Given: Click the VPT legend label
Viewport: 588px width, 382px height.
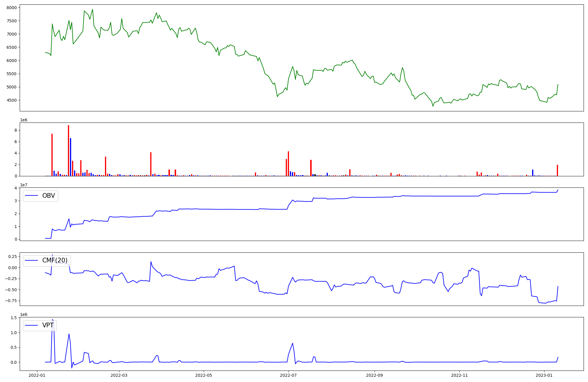Looking at the screenshot, I should (48, 325).
